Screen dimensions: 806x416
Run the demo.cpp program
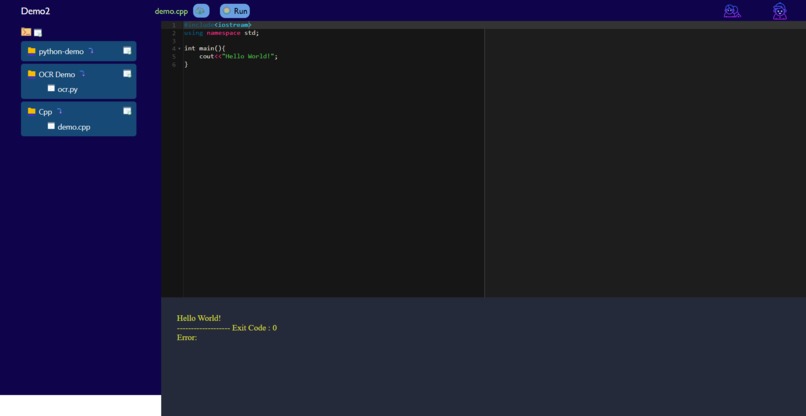[235, 11]
